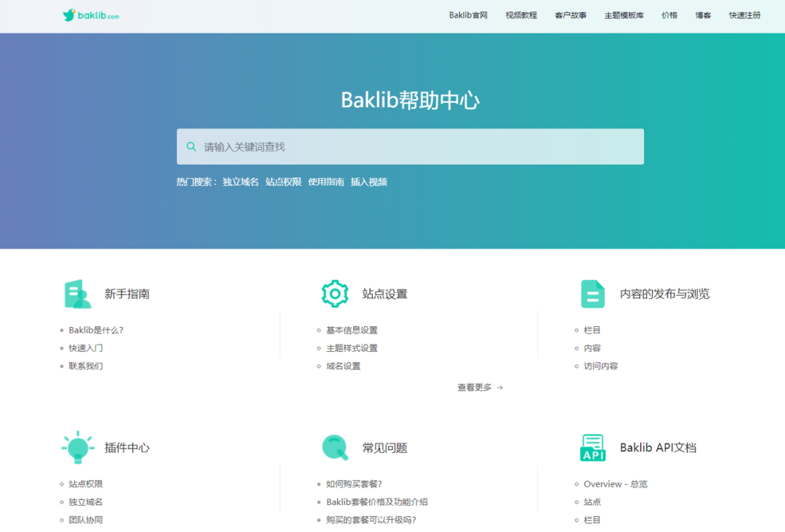Open Baklib套餐价格及功能介绍 article
This screenshot has height=532, width=785.
coord(377,502)
